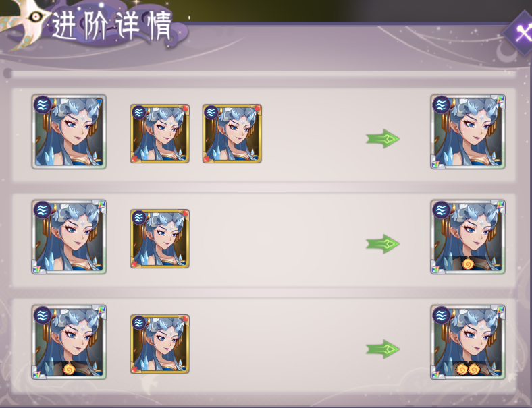Tap the water element badge on the two-swirl result hero

442,315
